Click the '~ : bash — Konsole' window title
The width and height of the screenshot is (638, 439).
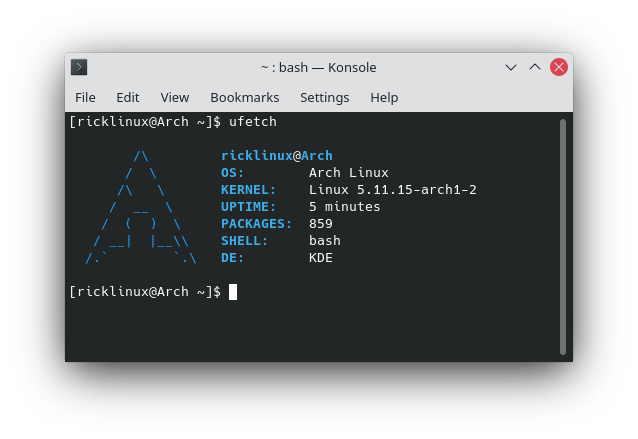[x=319, y=68]
